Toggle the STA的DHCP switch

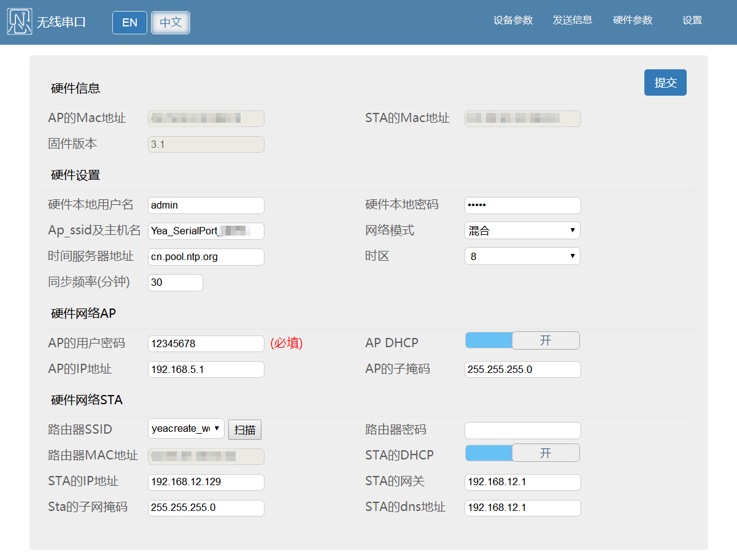tap(522, 453)
